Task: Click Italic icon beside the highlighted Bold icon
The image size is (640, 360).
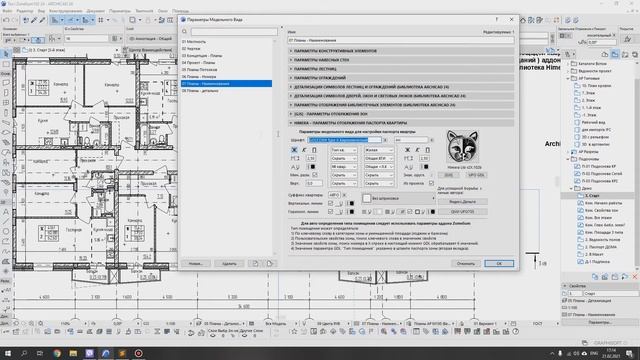Action: 304,150
